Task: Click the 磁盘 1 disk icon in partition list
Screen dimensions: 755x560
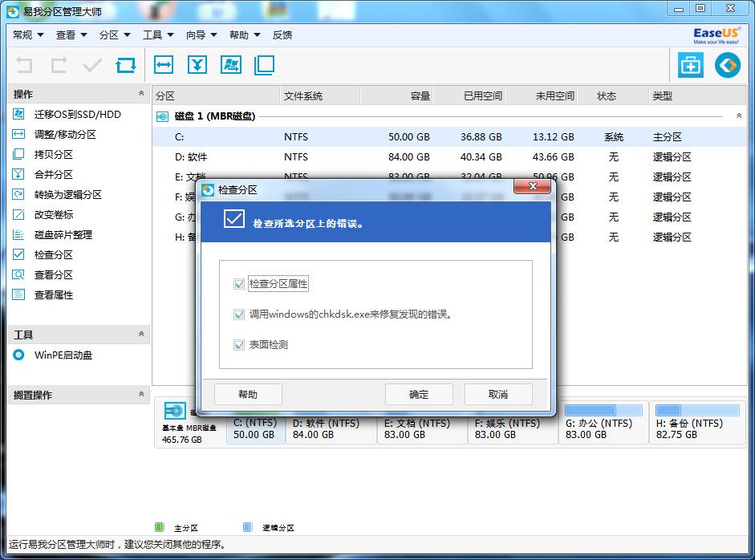Action: 163,116
